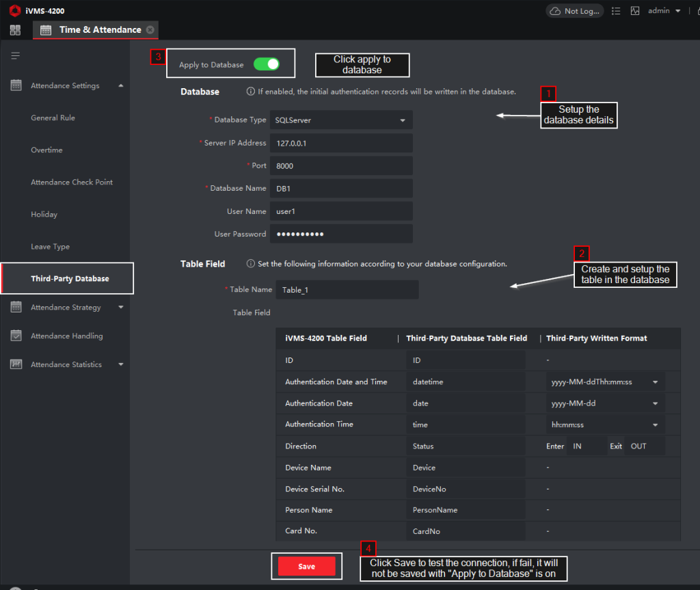
Task: Click the Enter value field containing 'IN'
Action: (587, 446)
